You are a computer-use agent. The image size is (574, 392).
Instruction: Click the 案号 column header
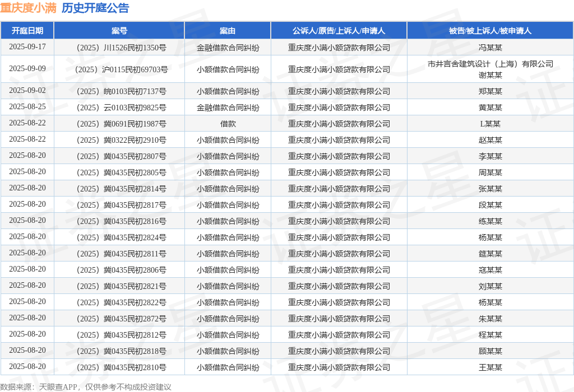tap(119, 31)
